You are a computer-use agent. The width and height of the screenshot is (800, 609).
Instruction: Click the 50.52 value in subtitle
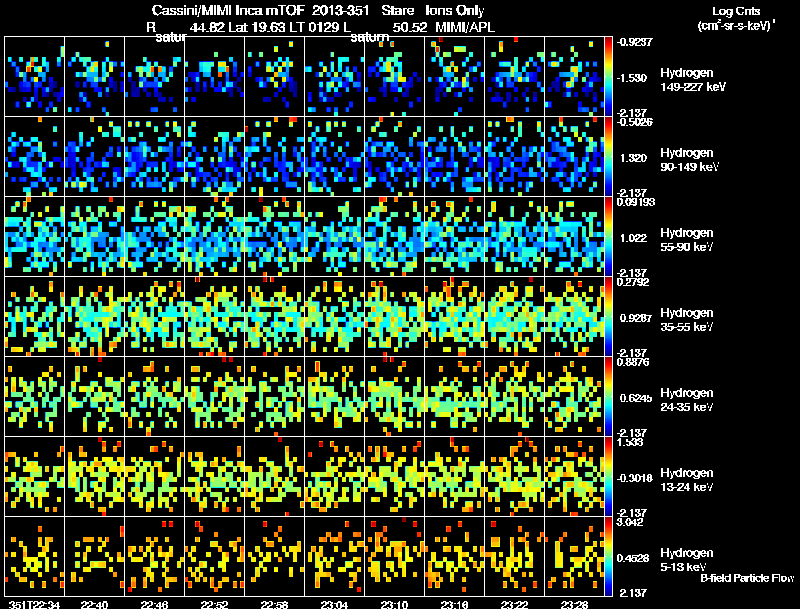410,27
